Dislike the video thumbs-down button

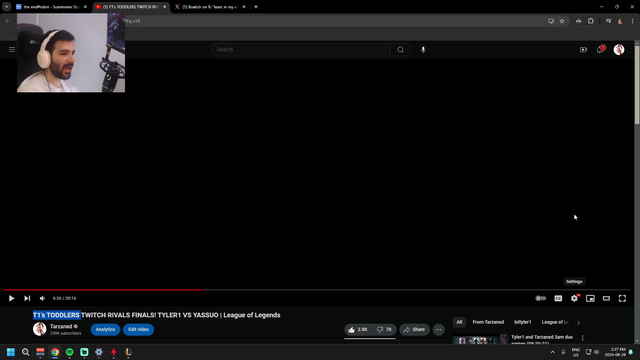384,329
